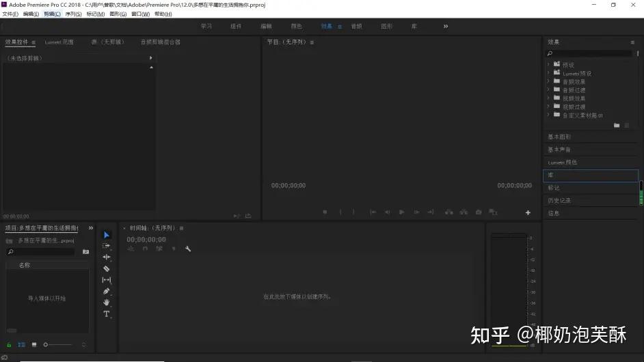Toggle linked selection in timeline

click(x=159, y=249)
